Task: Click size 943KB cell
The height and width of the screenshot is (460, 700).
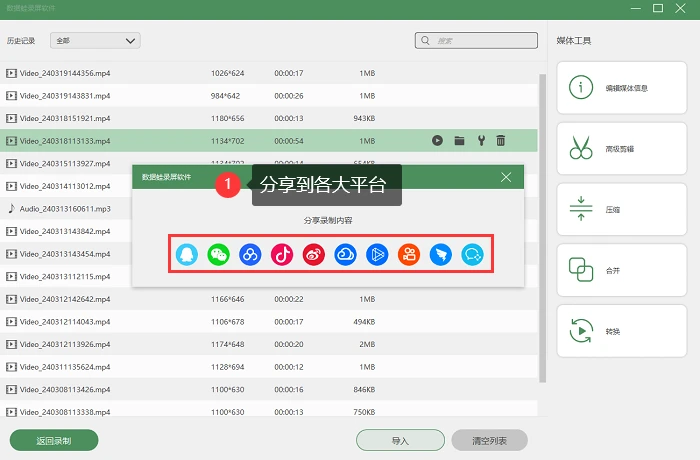Action: [x=364, y=118]
